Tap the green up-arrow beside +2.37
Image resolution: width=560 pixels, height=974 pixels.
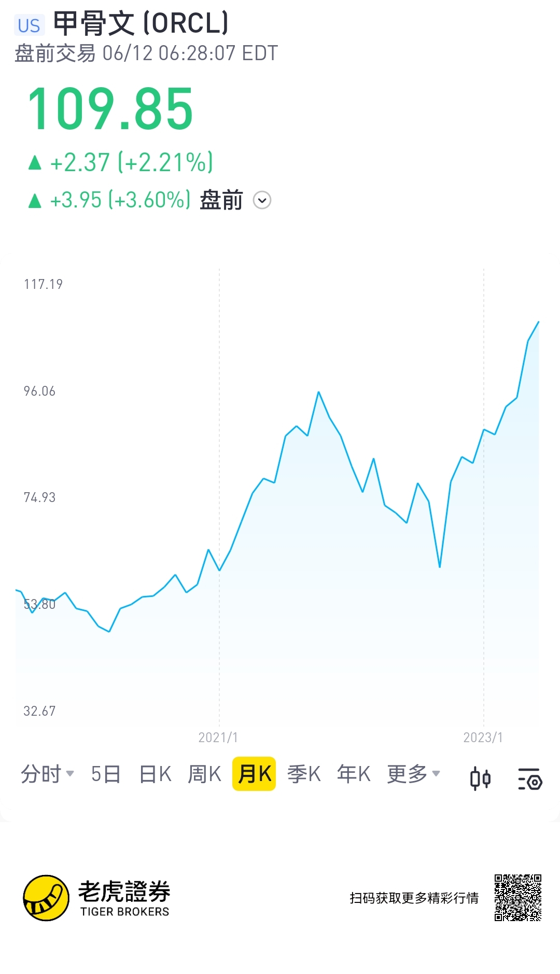point(35,163)
